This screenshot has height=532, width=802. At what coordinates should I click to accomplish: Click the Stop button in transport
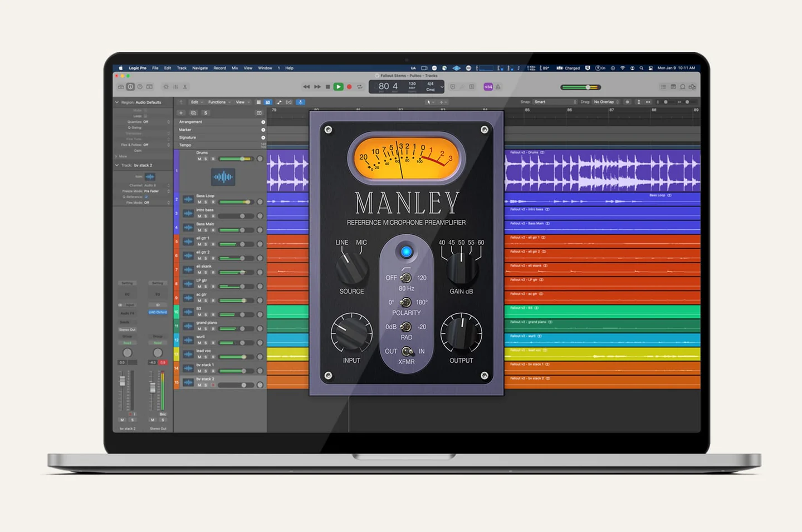327,87
